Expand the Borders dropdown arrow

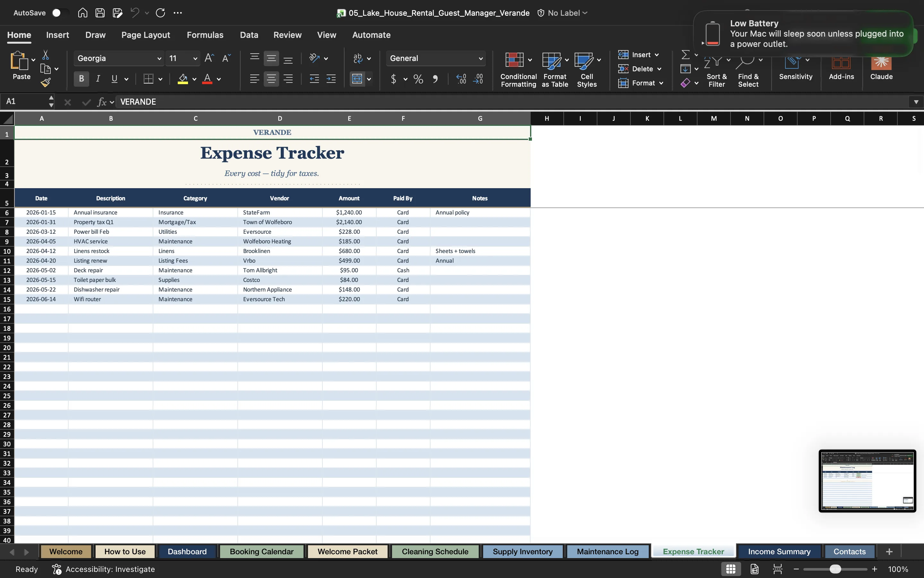click(160, 79)
